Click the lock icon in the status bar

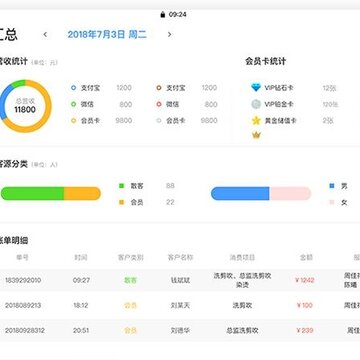pyautogui.click(x=163, y=14)
